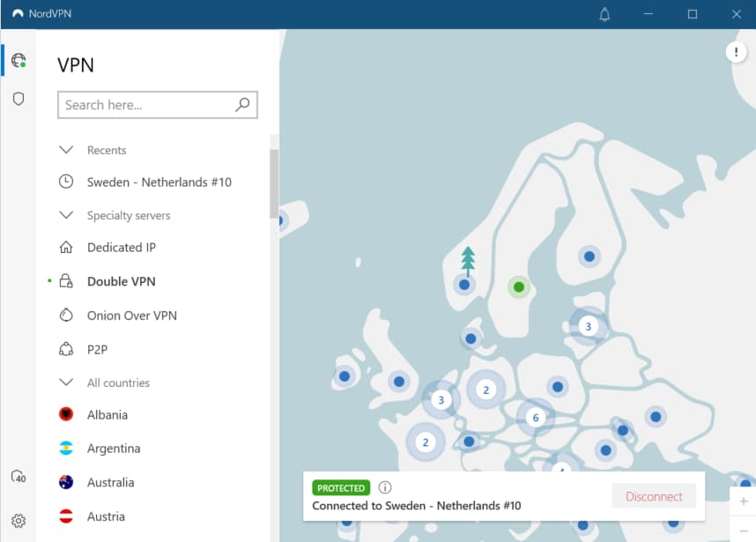The width and height of the screenshot is (756, 542).
Task: Click the Poland server pin on map
Action: tap(558, 387)
